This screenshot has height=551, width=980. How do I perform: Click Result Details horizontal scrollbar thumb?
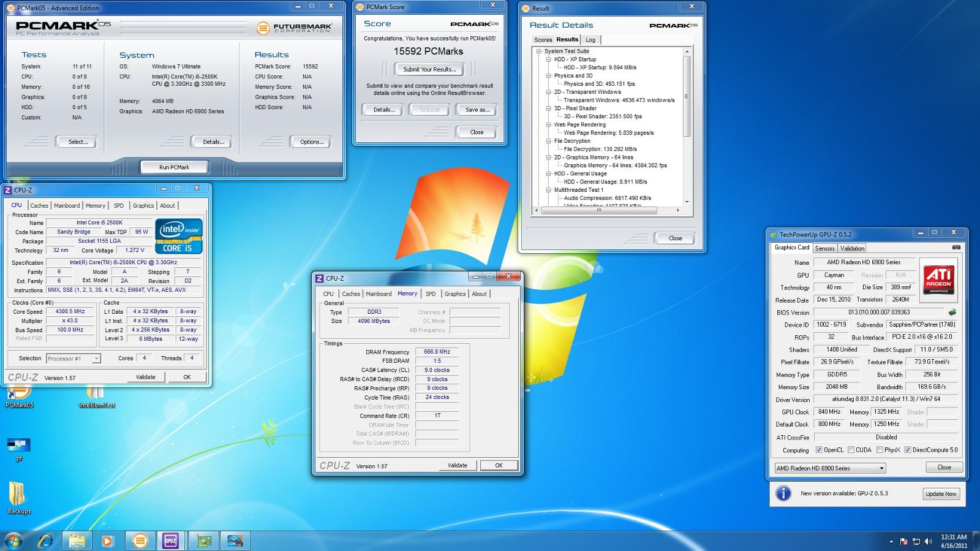(599, 210)
